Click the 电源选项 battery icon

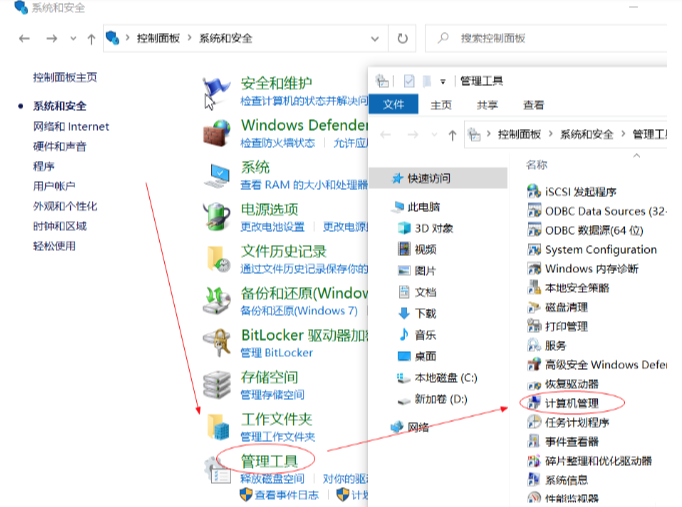[216, 216]
